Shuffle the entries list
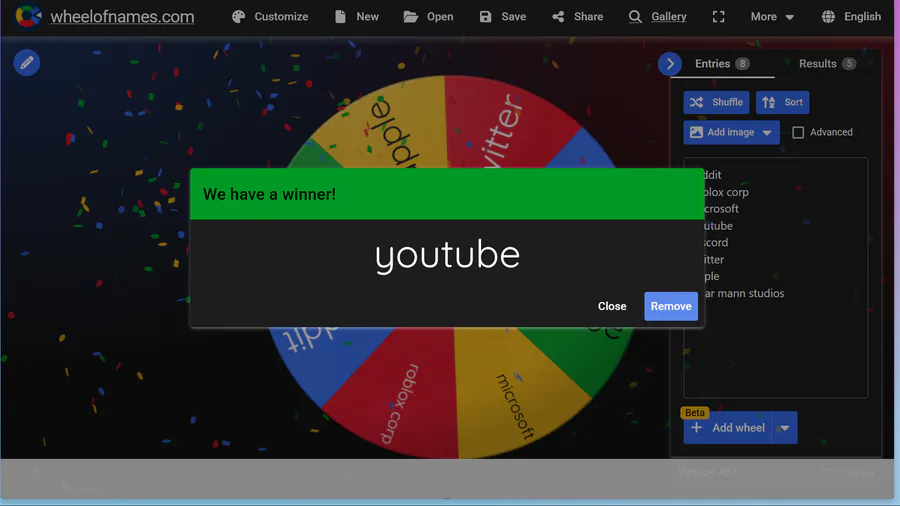The width and height of the screenshot is (900, 506). (x=716, y=102)
